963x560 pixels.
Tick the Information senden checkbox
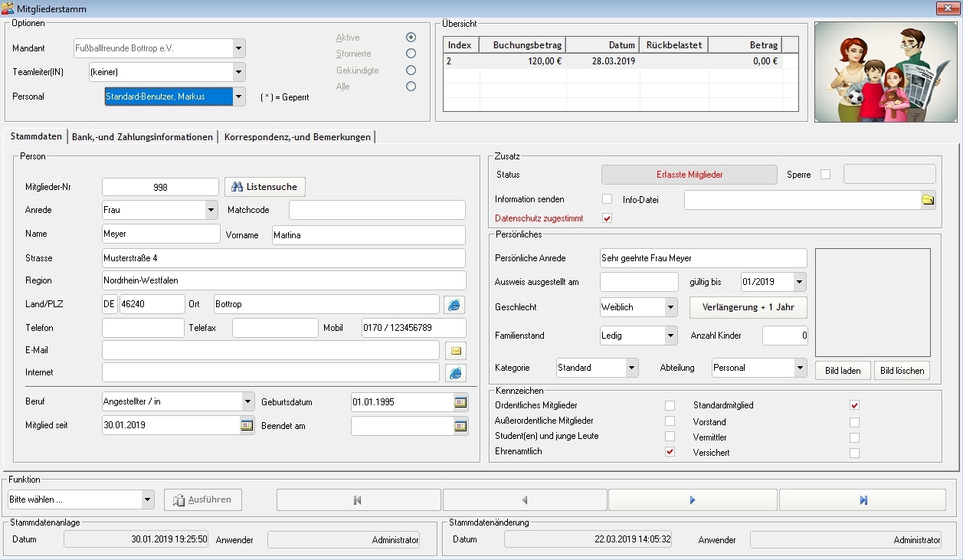click(608, 199)
